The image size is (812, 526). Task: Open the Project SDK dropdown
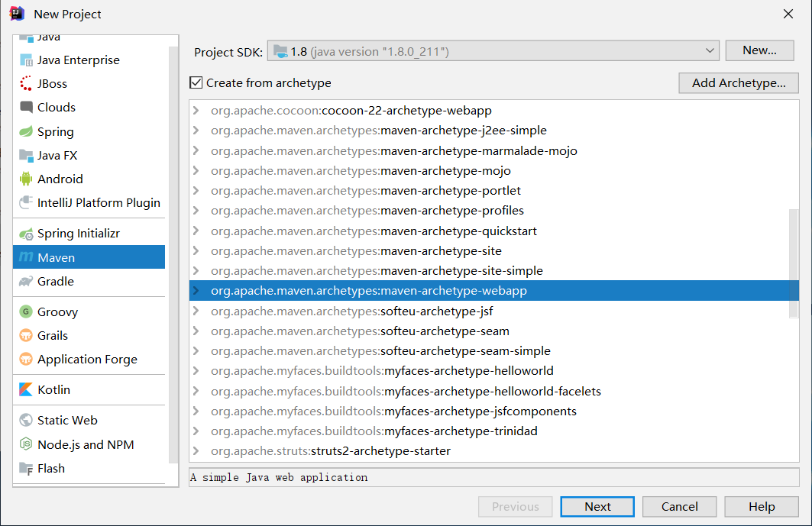710,50
